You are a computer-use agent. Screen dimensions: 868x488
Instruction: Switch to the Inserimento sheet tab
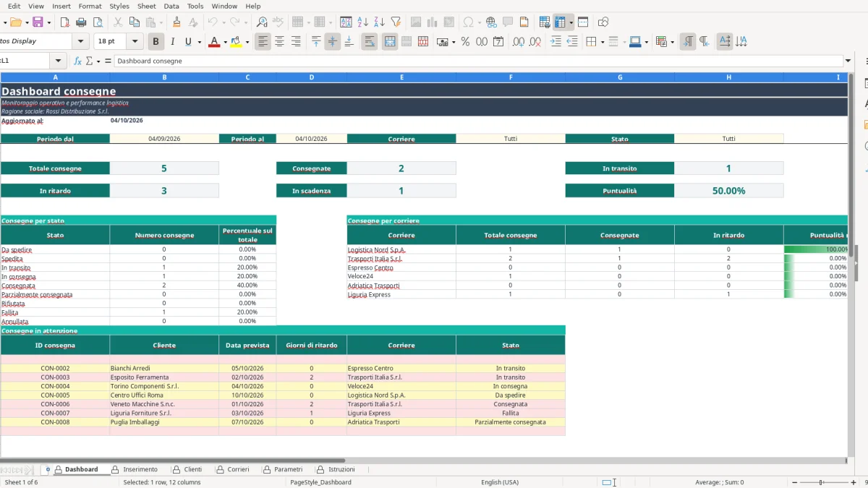click(x=135, y=469)
